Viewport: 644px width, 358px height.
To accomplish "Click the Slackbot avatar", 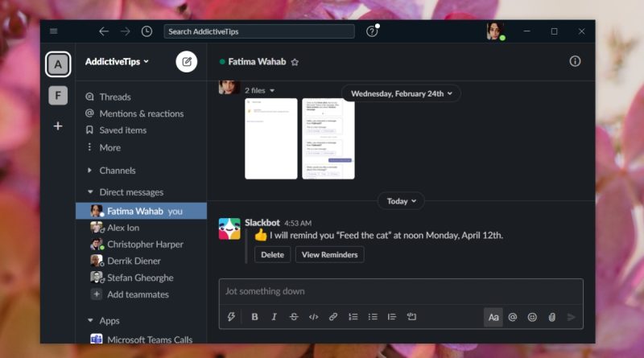I will pos(229,228).
